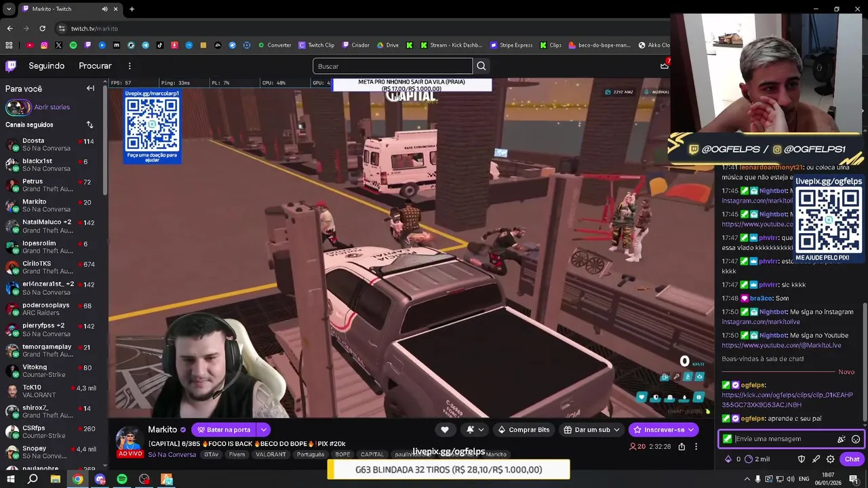The height and width of the screenshot is (488, 868).
Task: Share the stream with the share icon
Action: 682,447
